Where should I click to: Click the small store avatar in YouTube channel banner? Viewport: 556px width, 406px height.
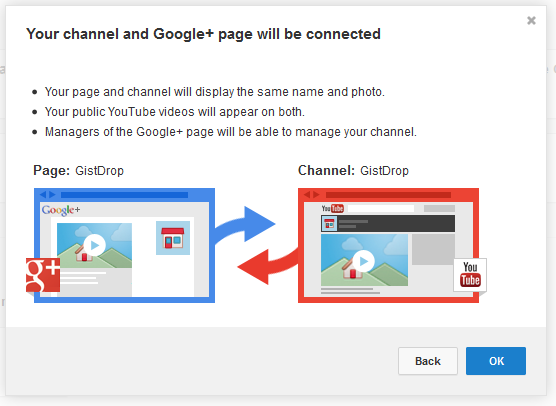coord(329,224)
